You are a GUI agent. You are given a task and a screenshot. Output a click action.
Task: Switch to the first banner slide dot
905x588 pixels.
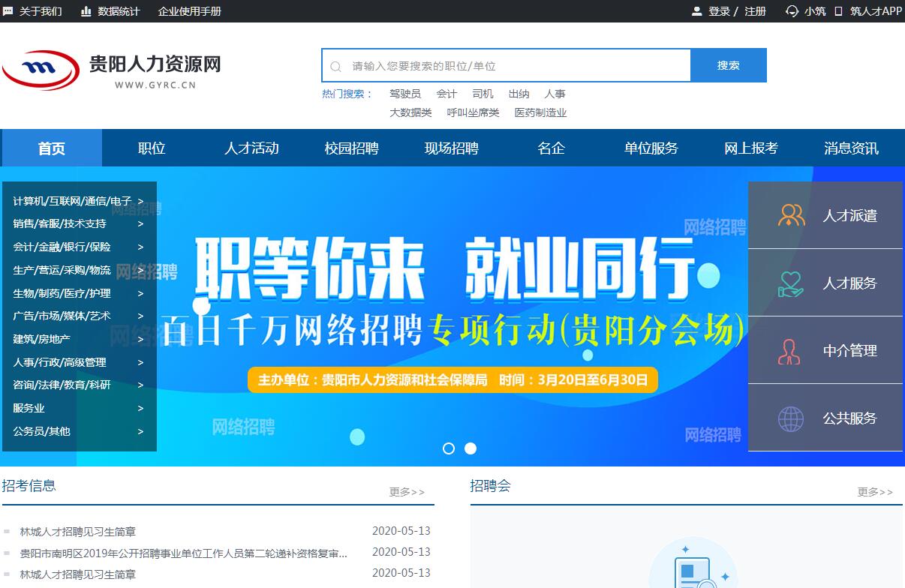(449, 448)
